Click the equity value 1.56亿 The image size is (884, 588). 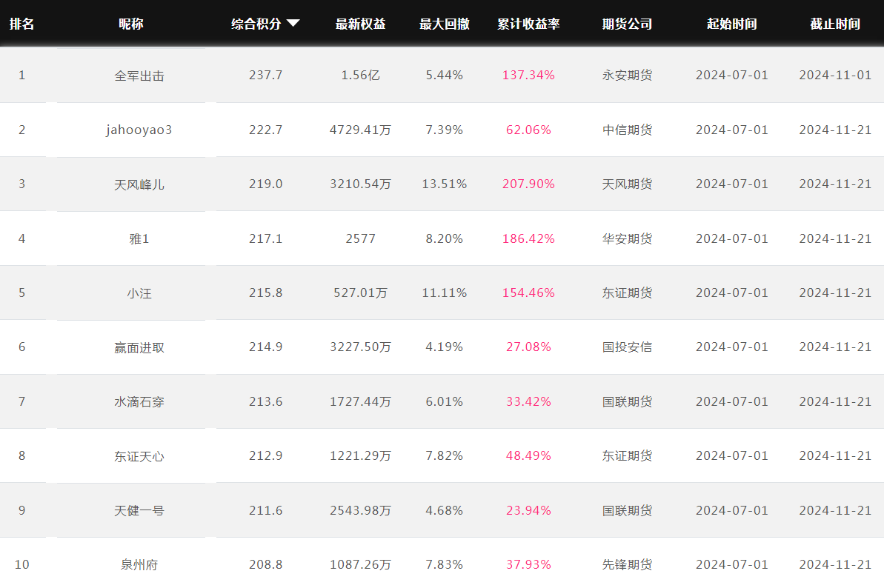[360, 75]
